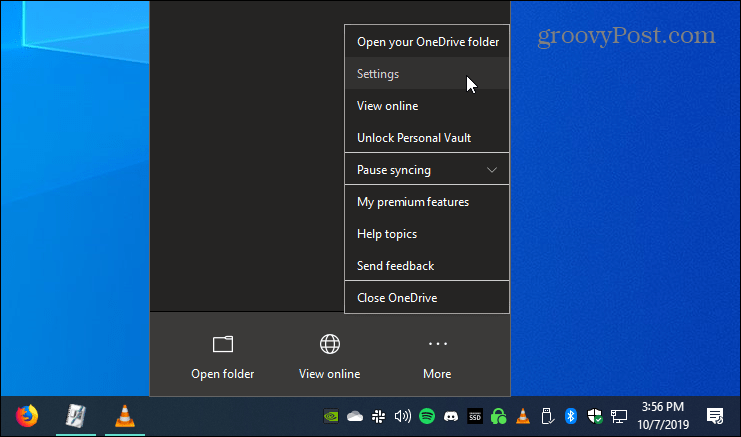
Task: Open the notebook app in the taskbar
Action: [x=76, y=416]
